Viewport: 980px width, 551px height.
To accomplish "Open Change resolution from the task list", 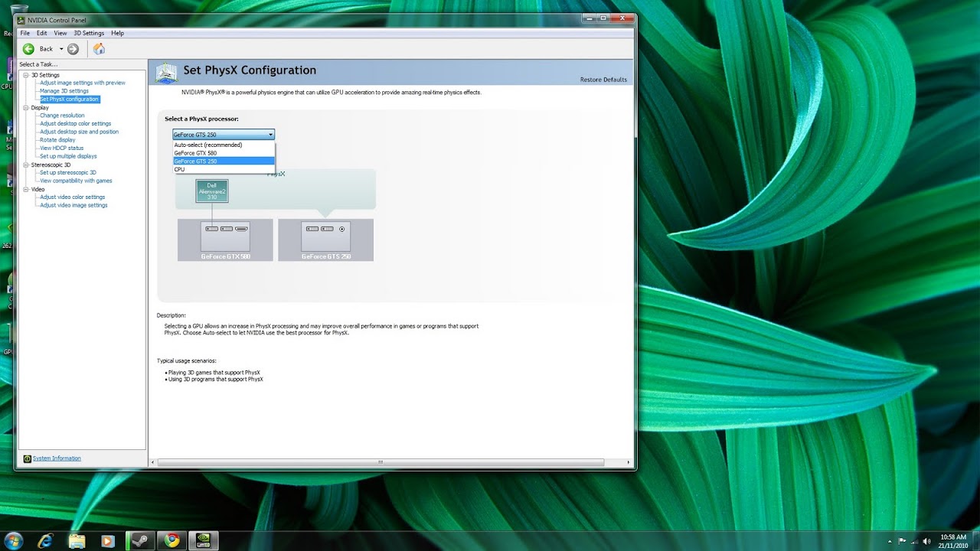I will (x=64, y=115).
